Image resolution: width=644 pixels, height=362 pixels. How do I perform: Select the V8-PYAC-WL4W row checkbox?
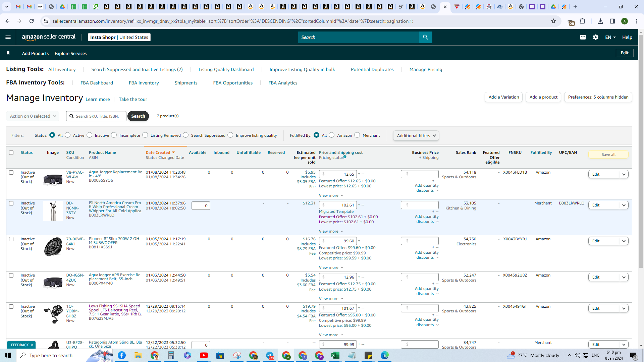point(11,172)
